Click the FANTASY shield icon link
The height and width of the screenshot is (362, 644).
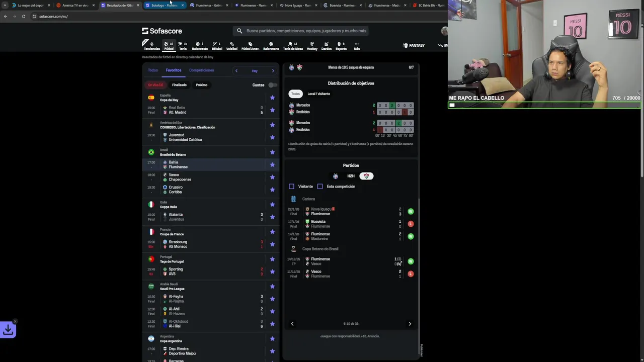pyautogui.click(x=414, y=45)
